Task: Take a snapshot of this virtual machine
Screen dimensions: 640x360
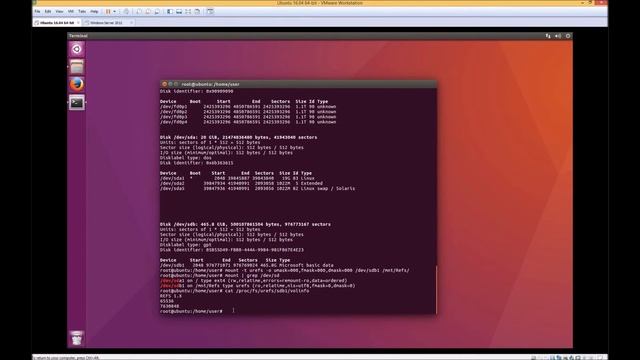Action: [x=139, y=11]
